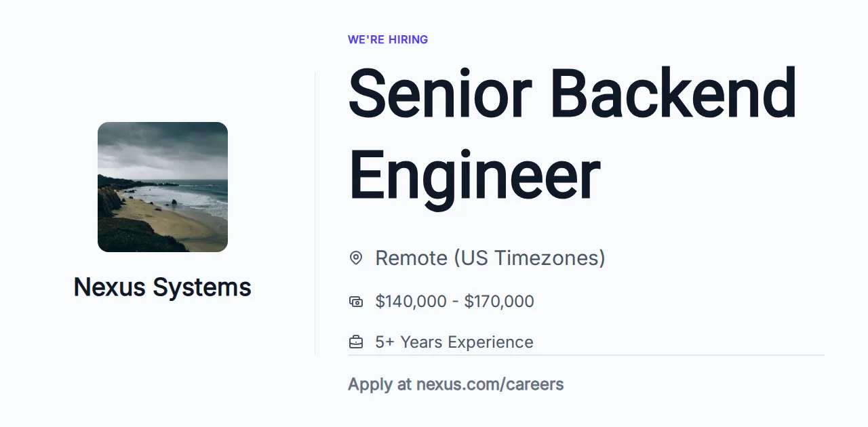The width and height of the screenshot is (868, 427).
Task: Open the beach company logo image
Action: pyautogui.click(x=163, y=187)
